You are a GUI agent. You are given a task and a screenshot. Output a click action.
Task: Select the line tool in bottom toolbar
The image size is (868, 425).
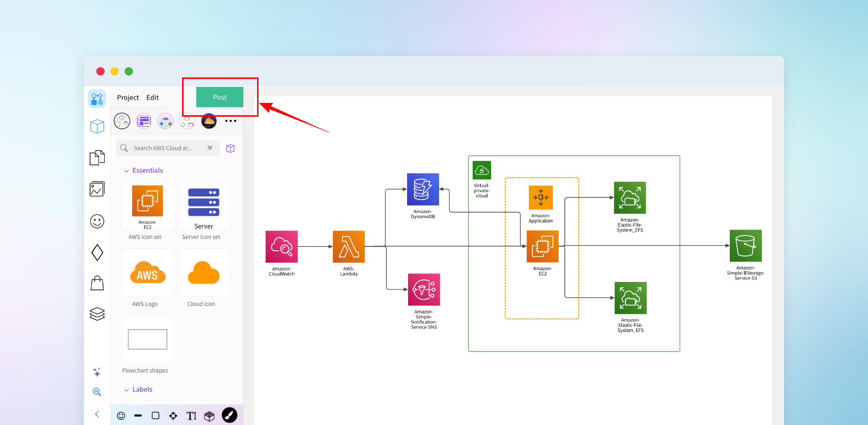click(x=138, y=416)
